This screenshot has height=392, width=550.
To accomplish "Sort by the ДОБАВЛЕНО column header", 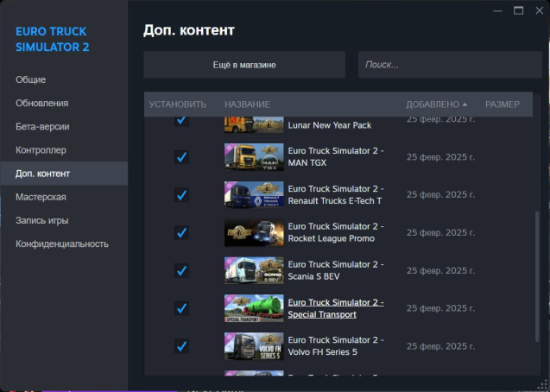I will (436, 104).
